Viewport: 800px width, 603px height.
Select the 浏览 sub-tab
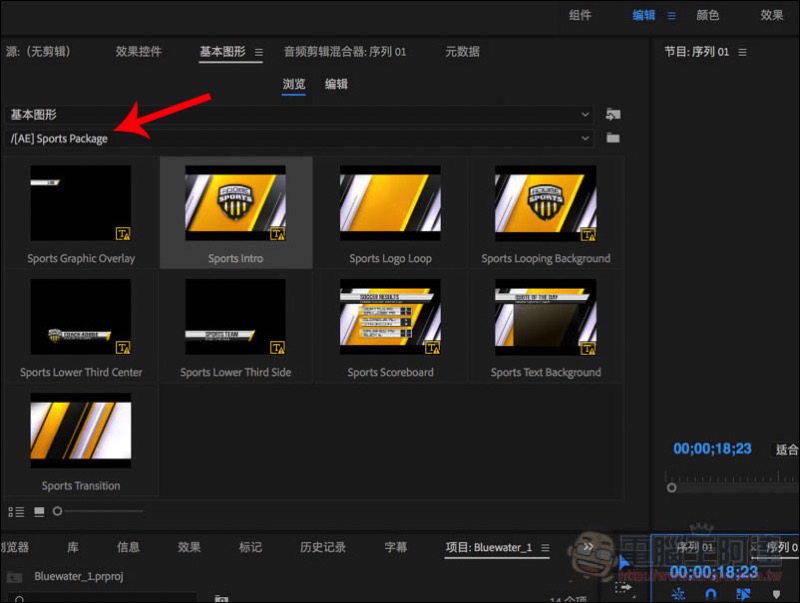tap(294, 84)
